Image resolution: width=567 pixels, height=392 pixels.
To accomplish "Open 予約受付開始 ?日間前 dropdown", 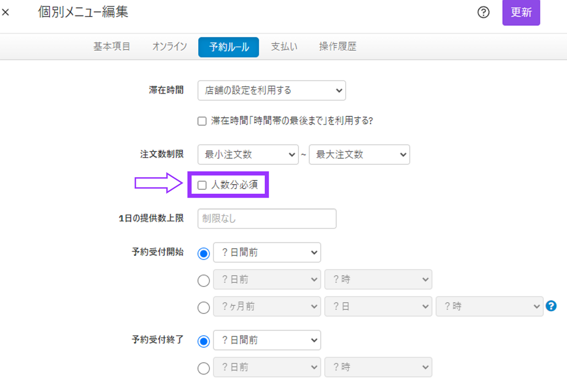I will coord(267,253).
